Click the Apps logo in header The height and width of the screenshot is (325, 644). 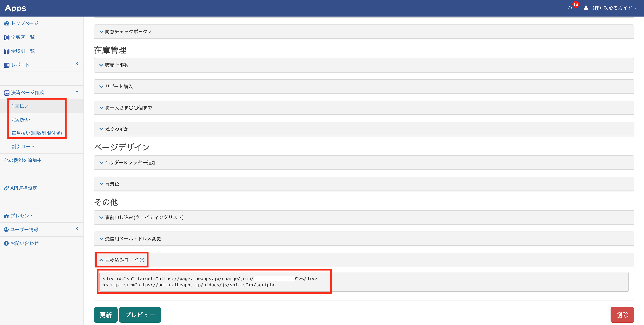16,8
